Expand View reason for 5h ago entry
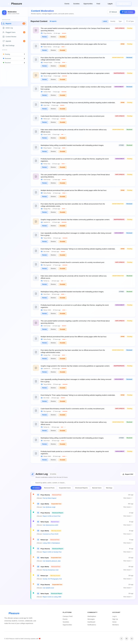The width and height of the screenshot is (138, 644). click(x=128, y=534)
